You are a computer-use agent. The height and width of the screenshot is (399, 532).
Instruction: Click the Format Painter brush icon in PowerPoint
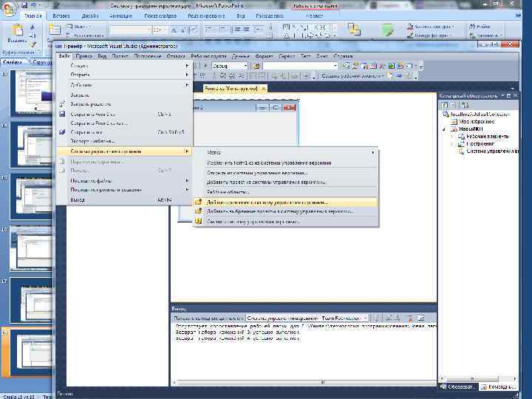(x=33, y=44)
